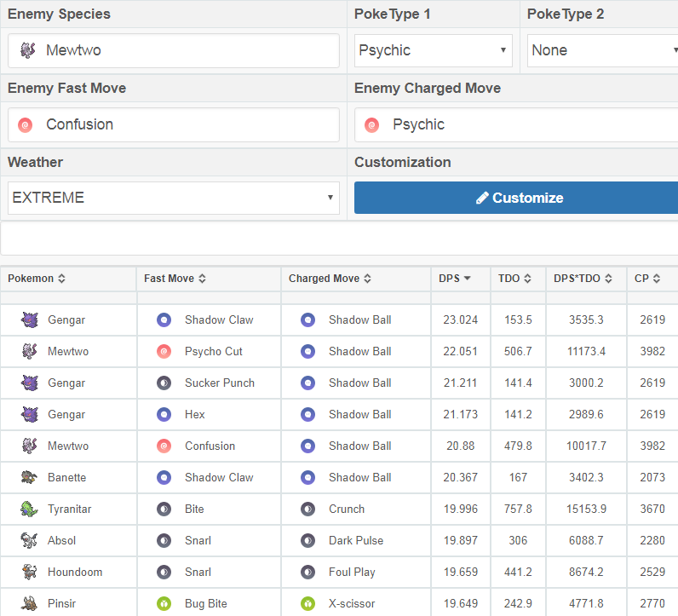This screenshot has width=678, height=616.
Task: Click the DPS*TDO value 10017.7
Action: tap(586, 446)
